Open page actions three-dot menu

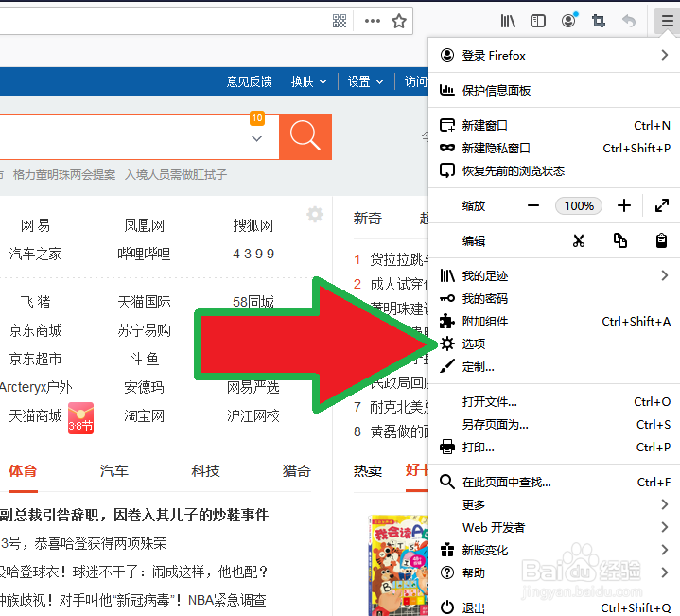coord(372,21)
